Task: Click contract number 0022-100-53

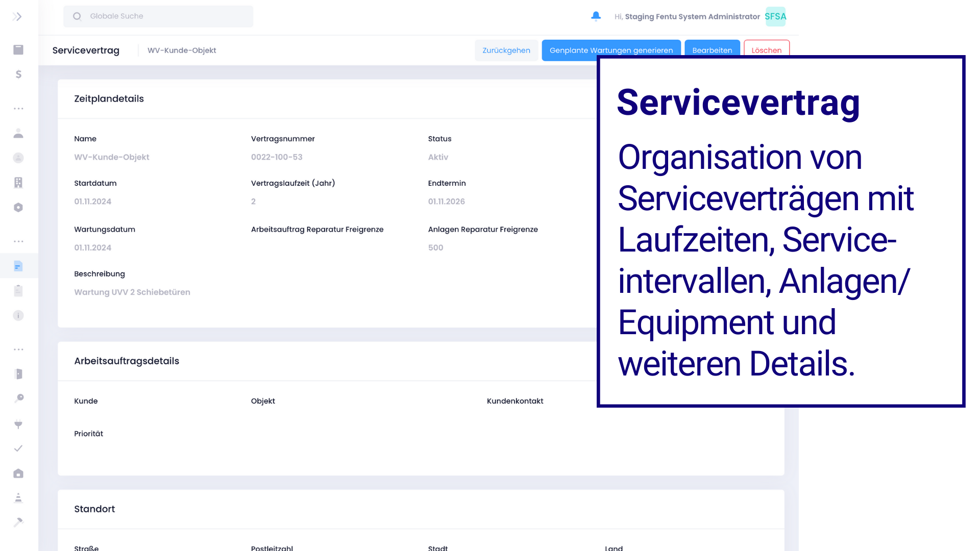Action: (277, 157)
